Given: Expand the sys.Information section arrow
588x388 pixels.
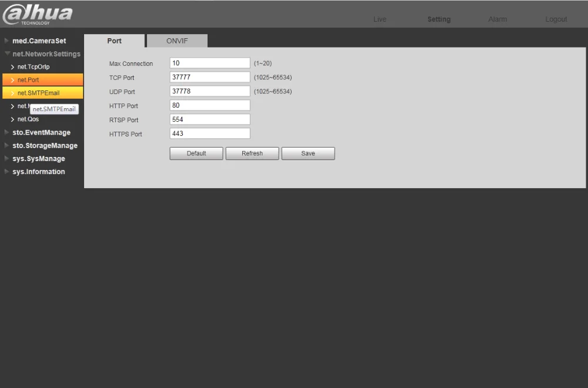Looking at the screenshot, I should pyautogui.click(x=6, y=171).
